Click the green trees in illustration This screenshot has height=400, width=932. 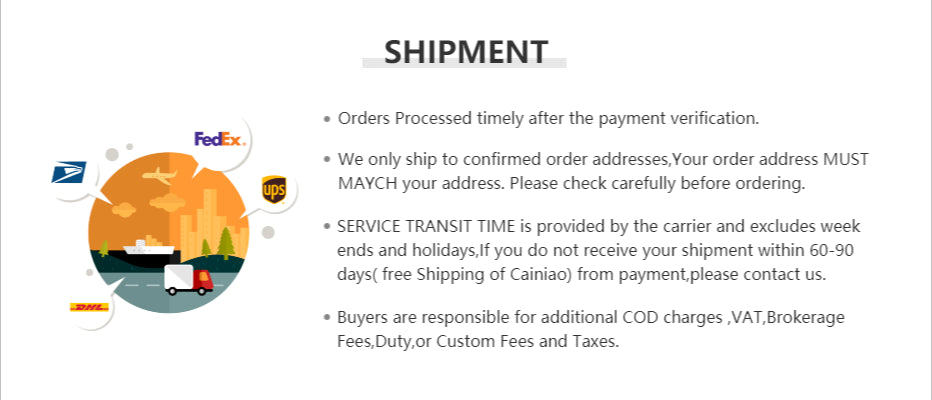click(225, 242)
